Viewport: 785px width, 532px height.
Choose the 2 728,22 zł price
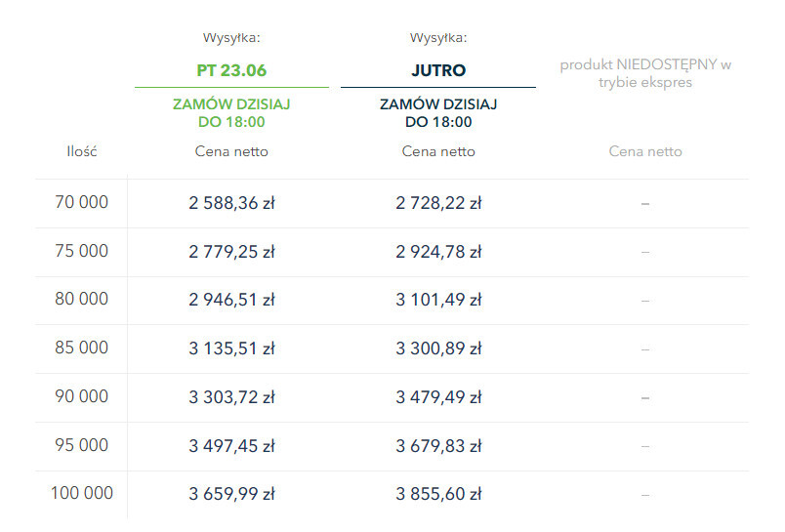click(438, 203)
